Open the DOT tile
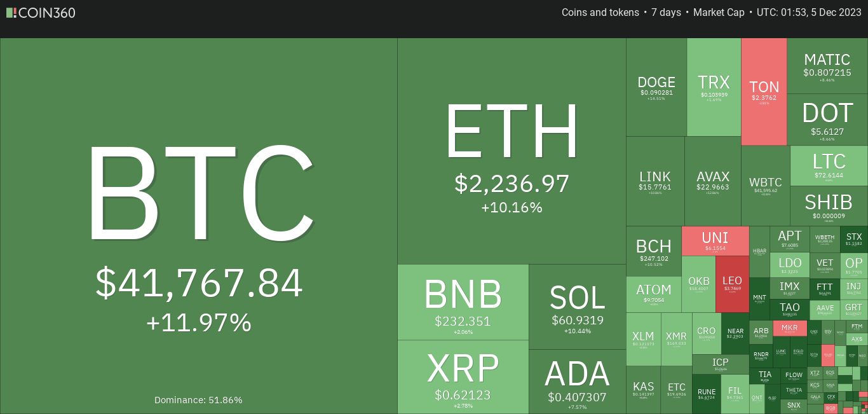 [x=827, y=120]
